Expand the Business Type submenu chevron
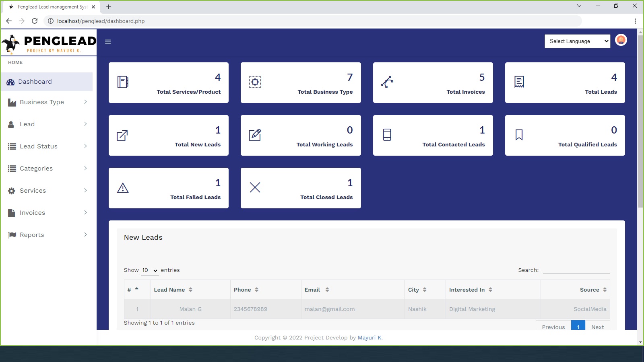The width and height of the screenshot is (644, 362). pos(85,102)
